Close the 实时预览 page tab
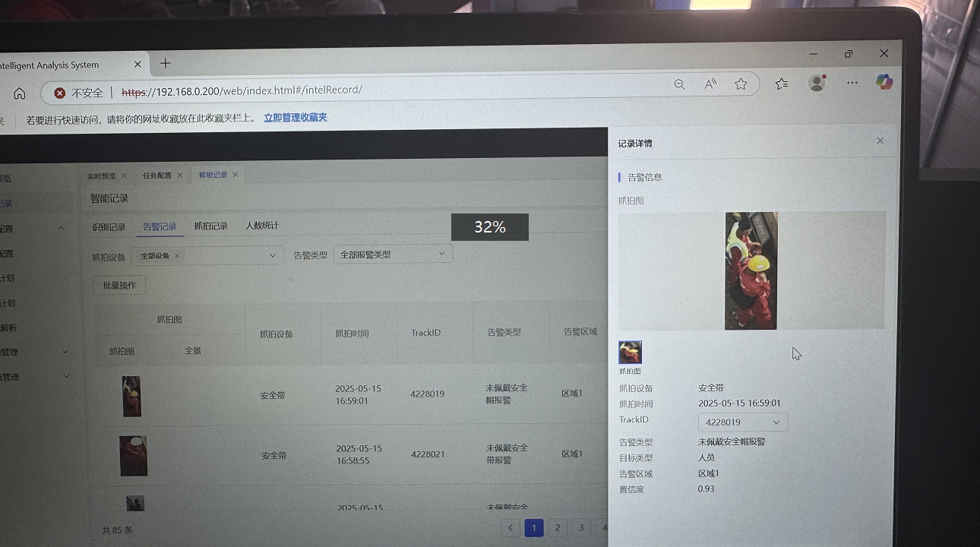980x547 pixels. (x=124, y=175)
